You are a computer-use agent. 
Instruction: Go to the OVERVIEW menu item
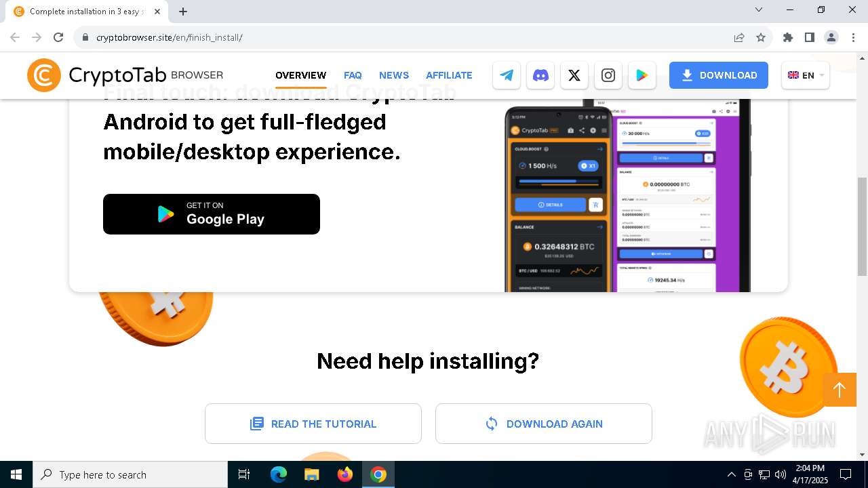(301, 75)
